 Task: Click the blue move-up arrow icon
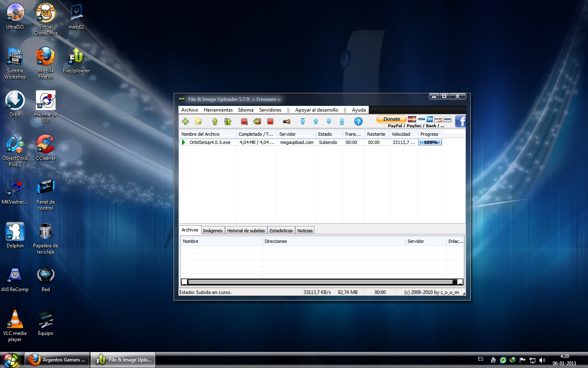[316, 121]
